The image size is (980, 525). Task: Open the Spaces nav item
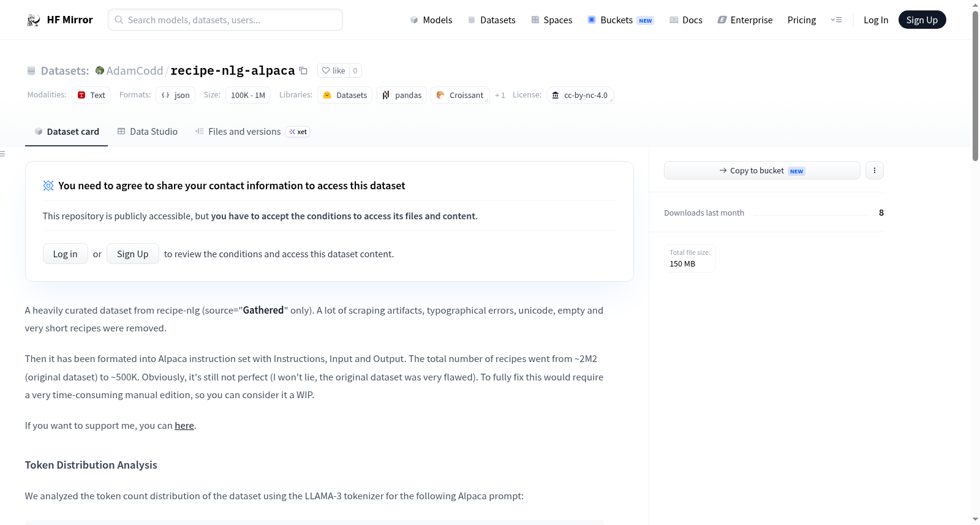[x=552, y=20]
